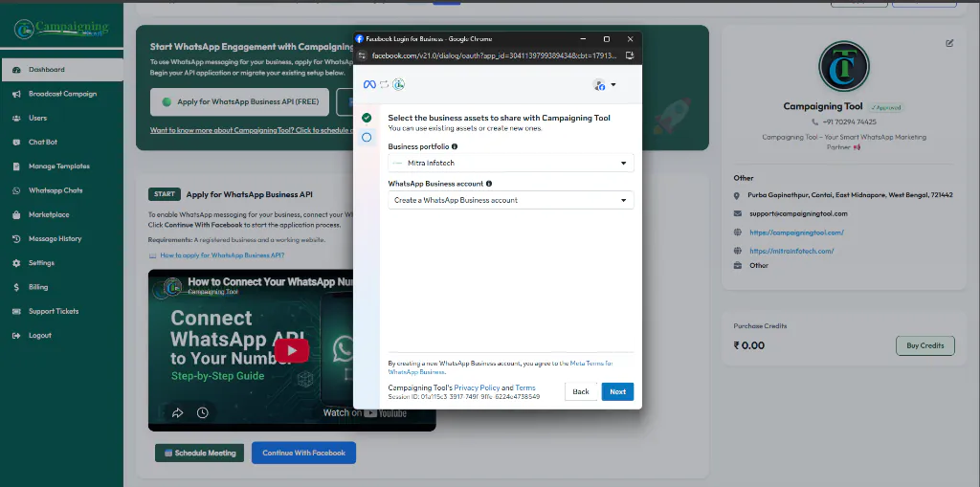Image resolution: width=980 pixels, height=487 pixels.
Task: Click the Message History clock icon
Action: point(16,239)
